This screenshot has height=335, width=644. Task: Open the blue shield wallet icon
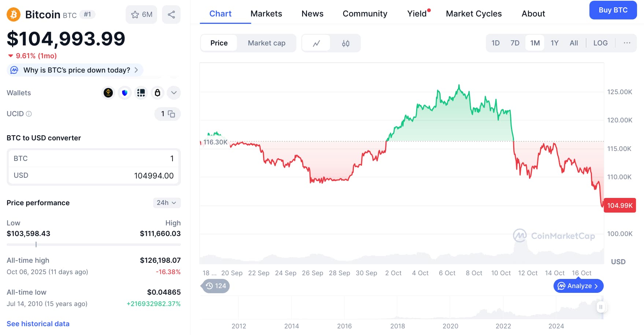pos(125,93)
